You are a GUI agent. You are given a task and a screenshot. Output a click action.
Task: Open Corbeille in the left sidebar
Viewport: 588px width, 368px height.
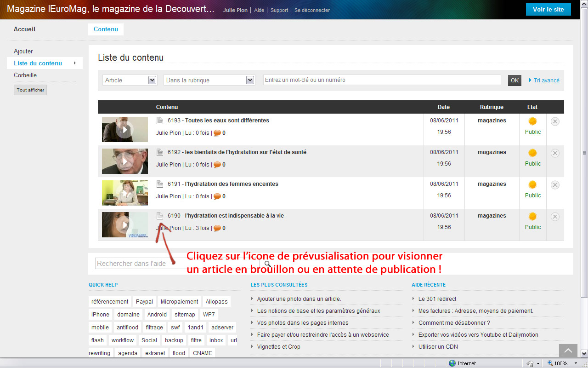point(25,75)
